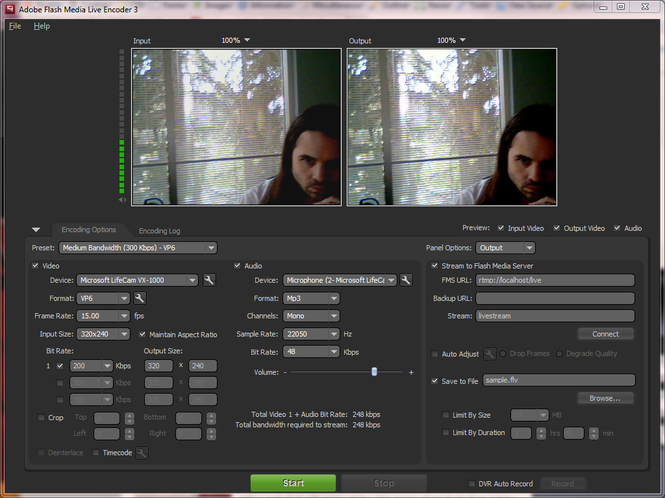Click the Output video preview

452,127
